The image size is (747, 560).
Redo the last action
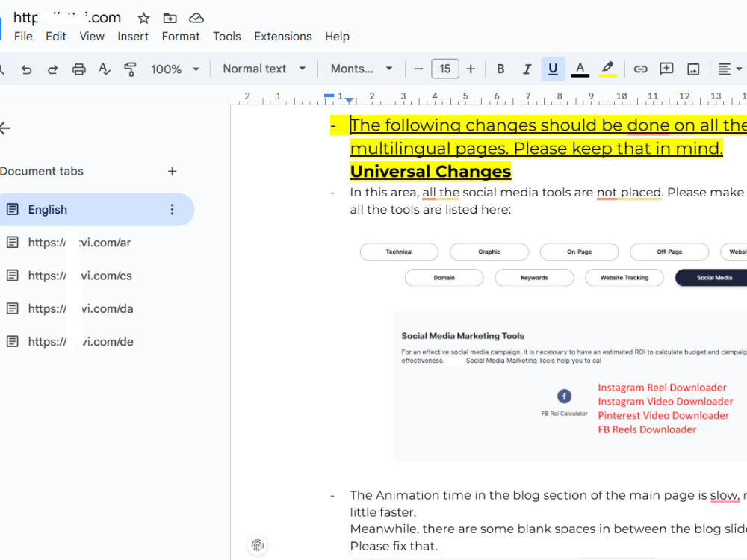point(52,69)
